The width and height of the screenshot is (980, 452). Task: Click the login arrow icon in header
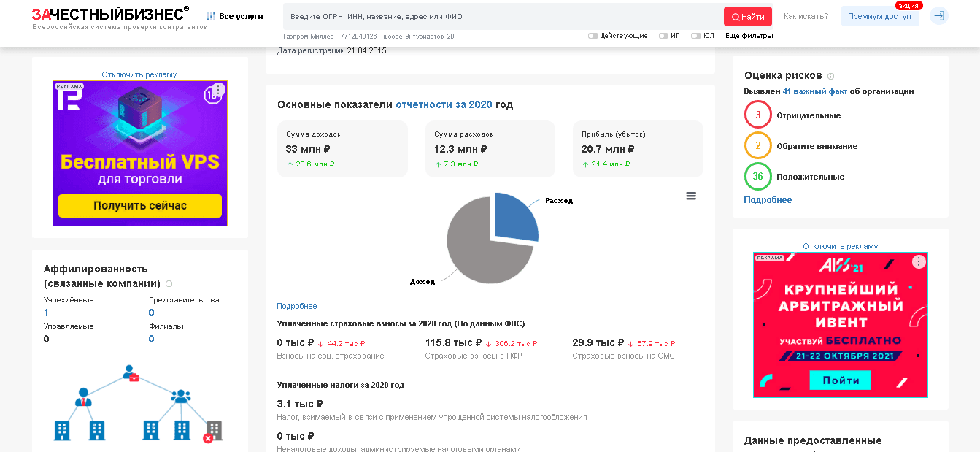(x=939, y=16)
